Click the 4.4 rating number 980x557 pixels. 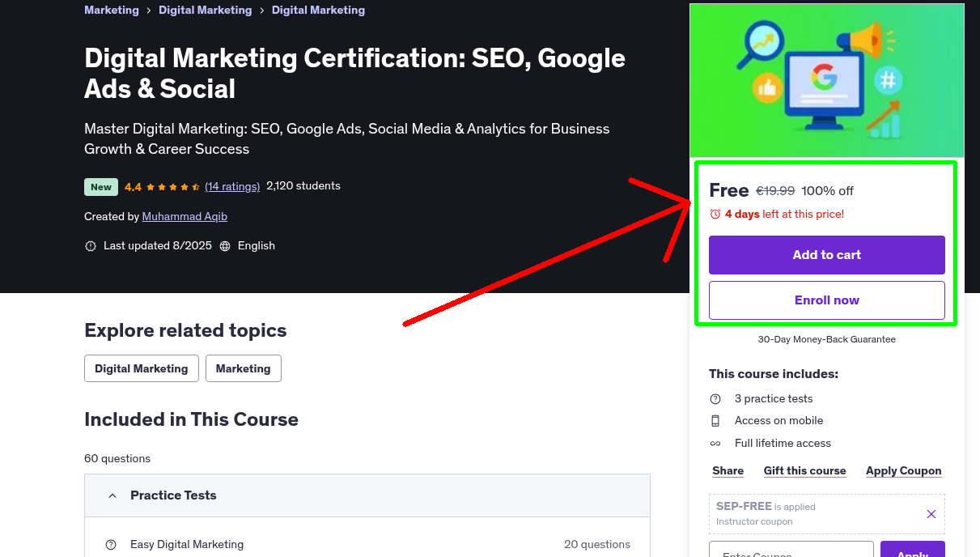(x=133, y=187)
